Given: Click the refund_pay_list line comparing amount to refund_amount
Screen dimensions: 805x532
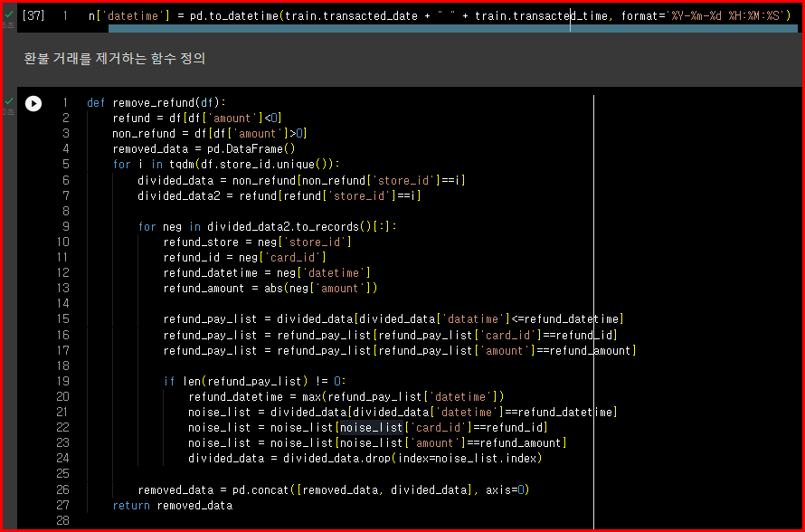Looking at the screenshot, I should click(400, 351).
